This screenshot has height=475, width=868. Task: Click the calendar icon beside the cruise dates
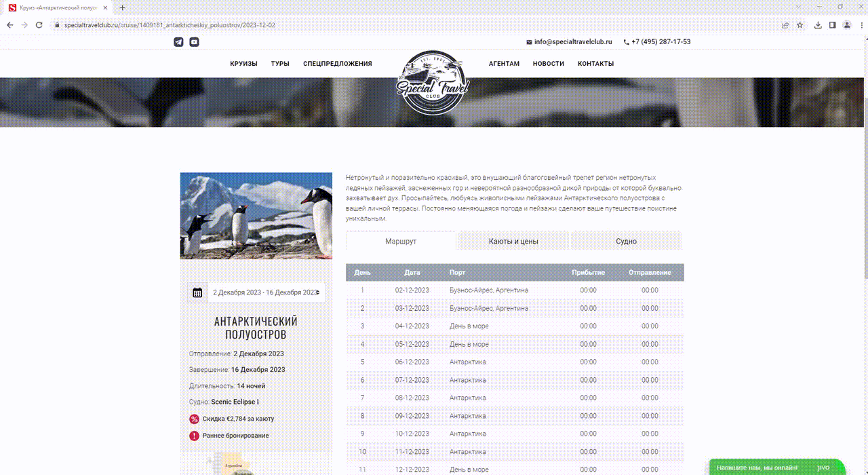(197, 292)
